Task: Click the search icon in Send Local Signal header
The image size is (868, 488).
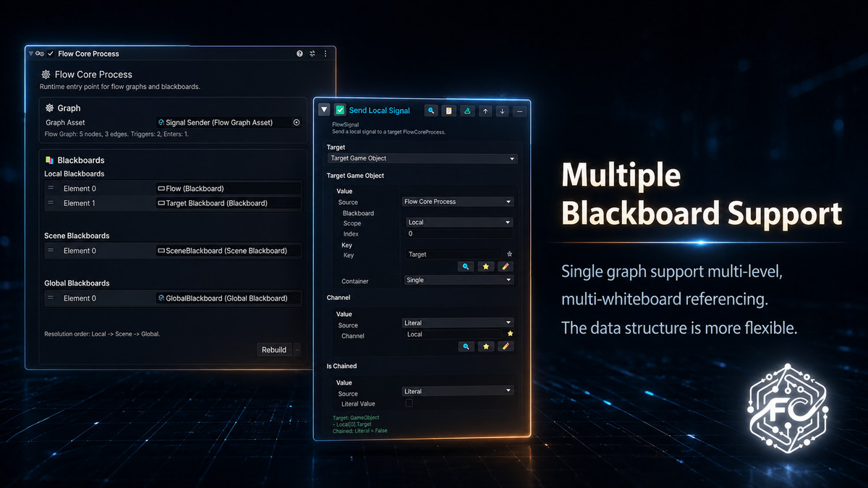Action: coord(431,111)
